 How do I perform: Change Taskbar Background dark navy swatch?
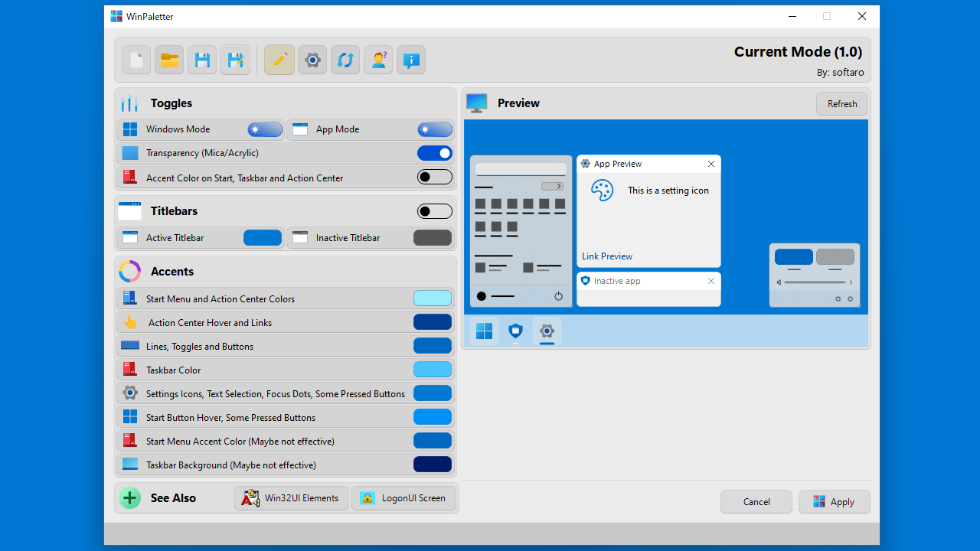433,465
